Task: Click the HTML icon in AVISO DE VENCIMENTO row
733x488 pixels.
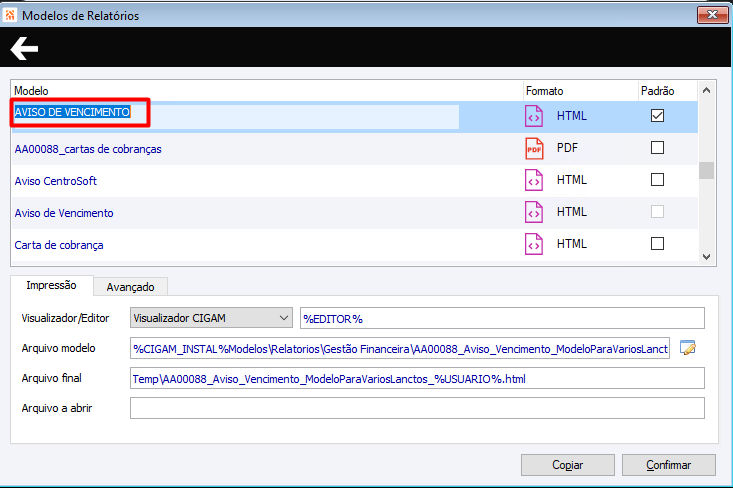Action: coord(534,116)
